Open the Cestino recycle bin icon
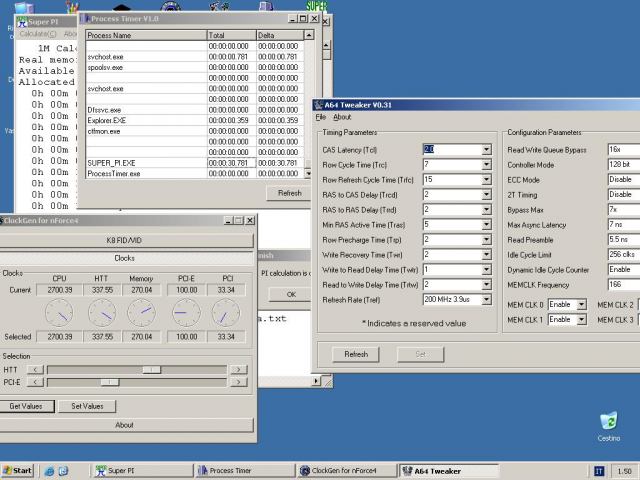Image resolution: width=640 pixels, height=480 pixels. 608,423
